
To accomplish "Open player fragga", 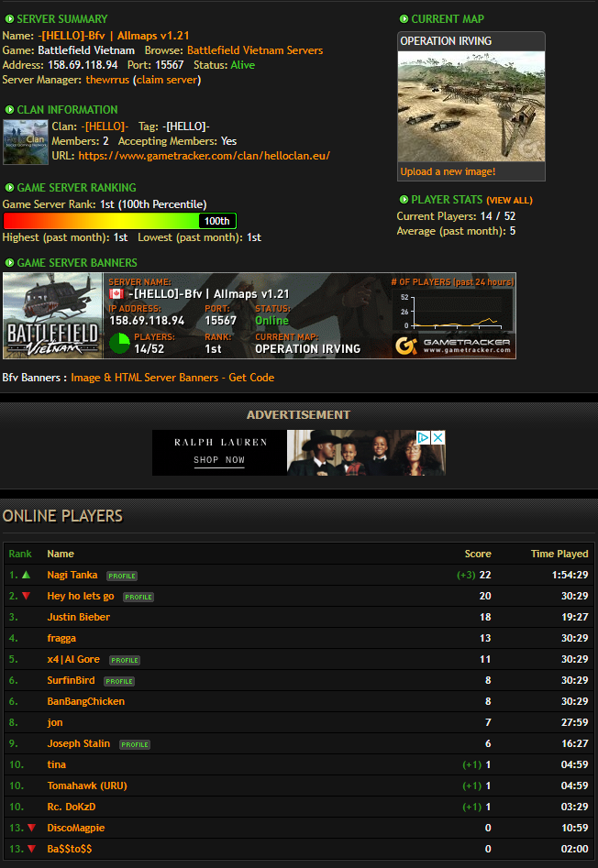I will pyautogui.click(x=61, y=638).
